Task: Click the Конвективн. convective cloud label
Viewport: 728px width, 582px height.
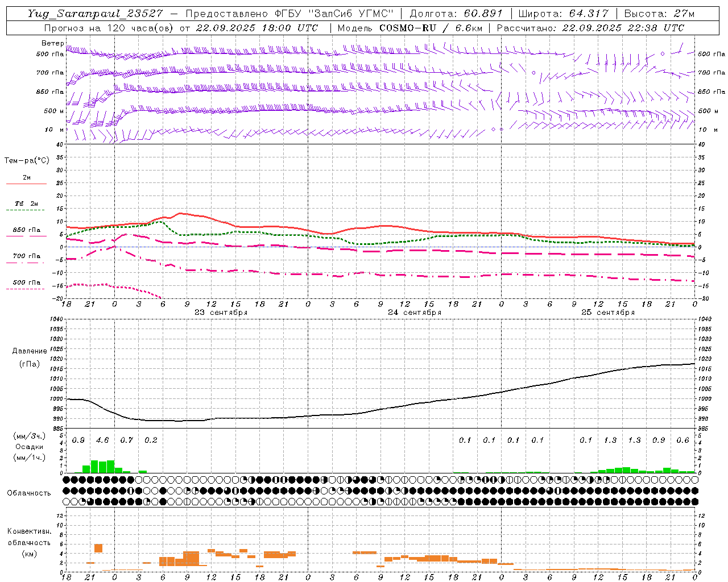Action: (x=29, y=531)
